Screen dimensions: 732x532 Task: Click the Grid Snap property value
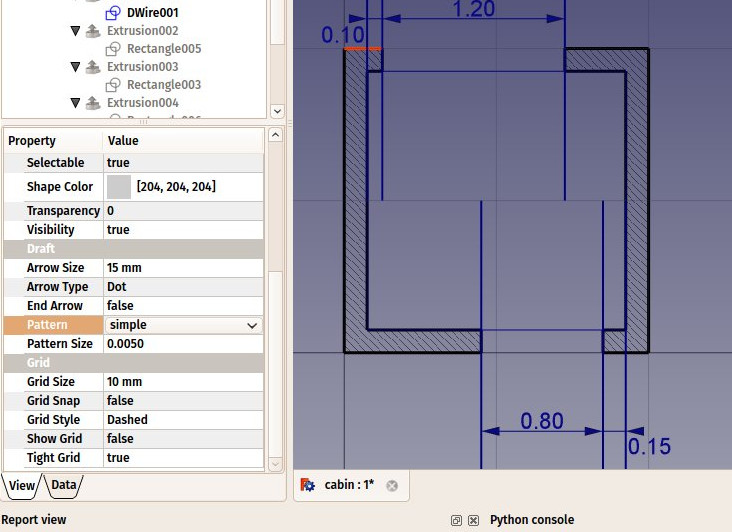point(183,401)
